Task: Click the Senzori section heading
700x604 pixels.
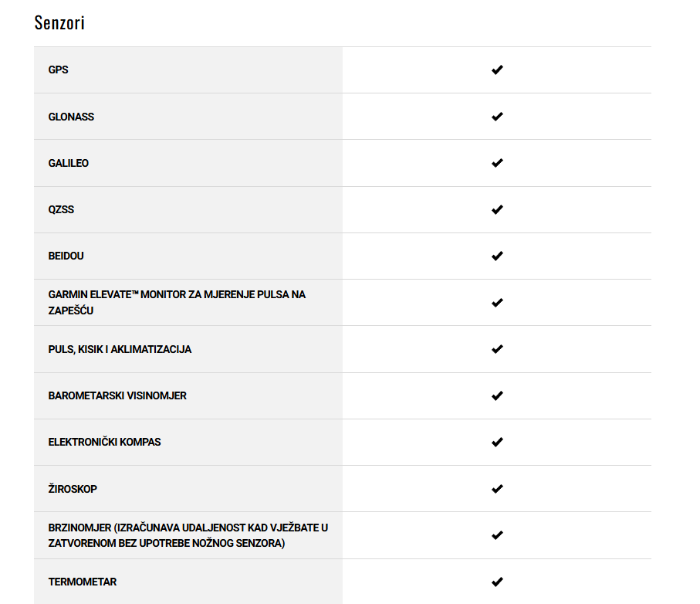Action: point(59,22)
